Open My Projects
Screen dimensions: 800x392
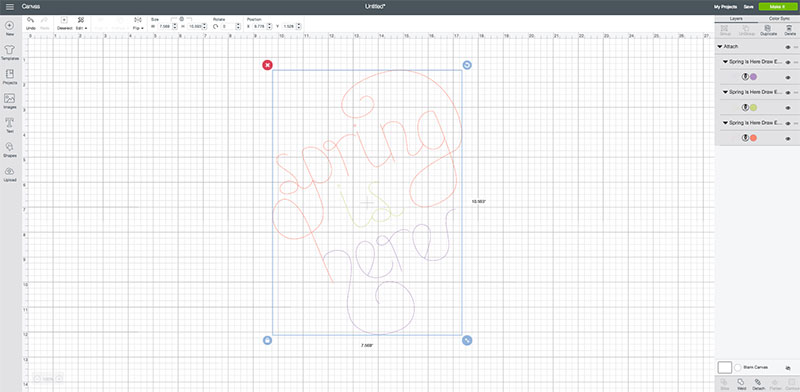[725, 7]
